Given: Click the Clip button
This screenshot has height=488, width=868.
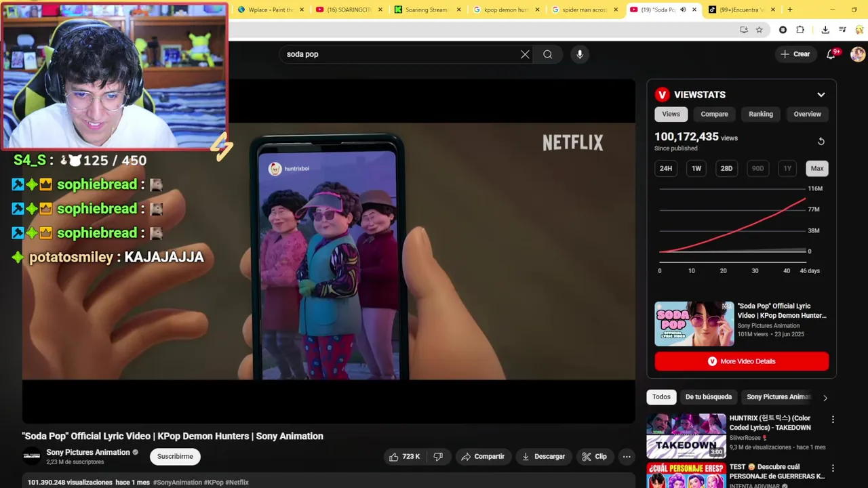Looking at the screenshot, I should (x=595, y=457).
